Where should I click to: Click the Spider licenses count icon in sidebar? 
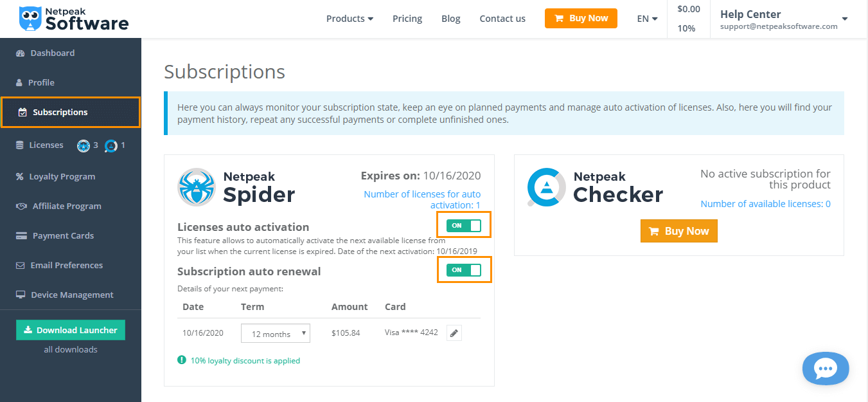click(x=84, y=146)
